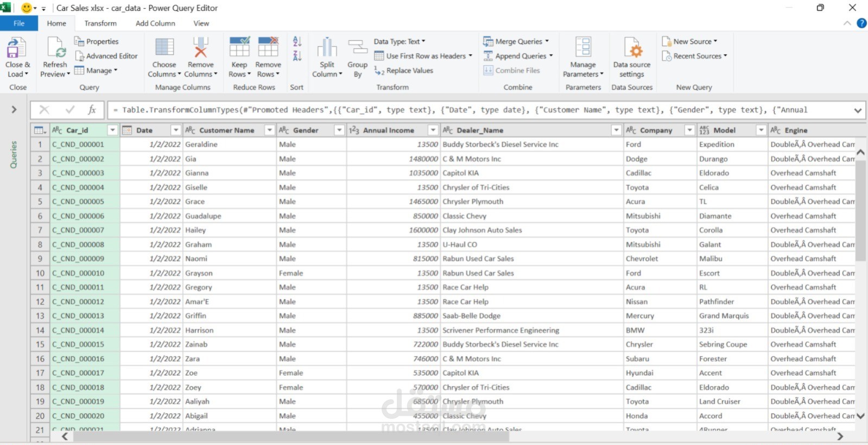Cancel the formula edit with X icon
The height and width of the screenshot is (445, 868).
(45, 110)
